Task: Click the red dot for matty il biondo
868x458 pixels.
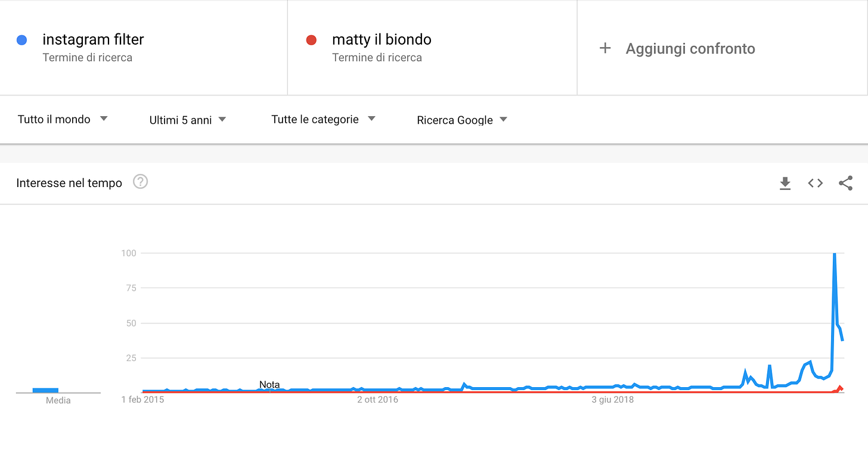Action: pos(311,40)
